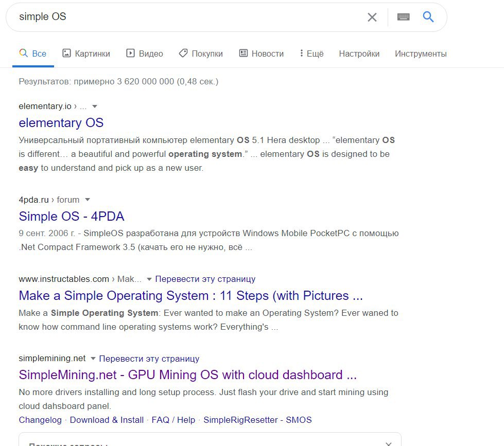Open the FAQ / Help sitelink
This screenshot has width=504, height=446.
click(173, 420)
